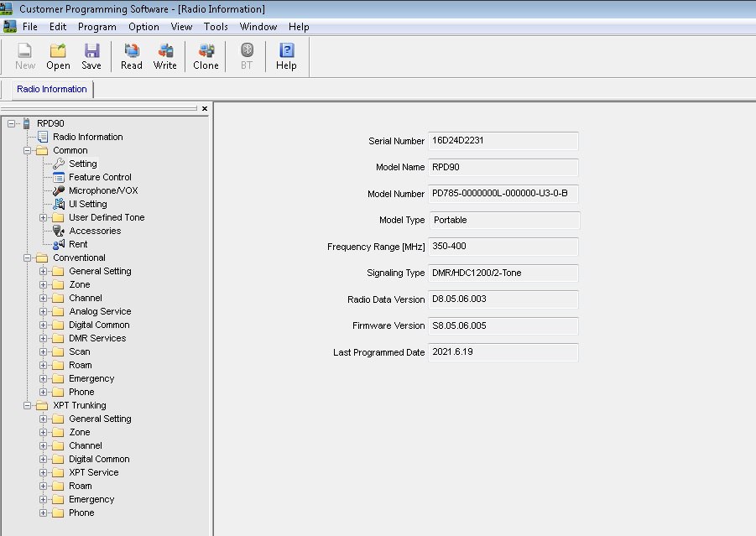Click the Serial Number field
The width and height of the screenshot is (756, 536).
(x=503, y=141)
